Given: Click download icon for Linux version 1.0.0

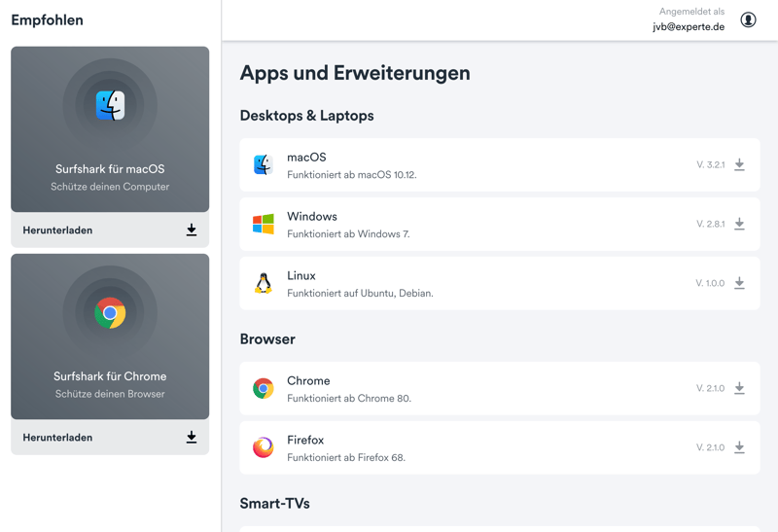Looking at the screenshot, I should click(739, 284).
